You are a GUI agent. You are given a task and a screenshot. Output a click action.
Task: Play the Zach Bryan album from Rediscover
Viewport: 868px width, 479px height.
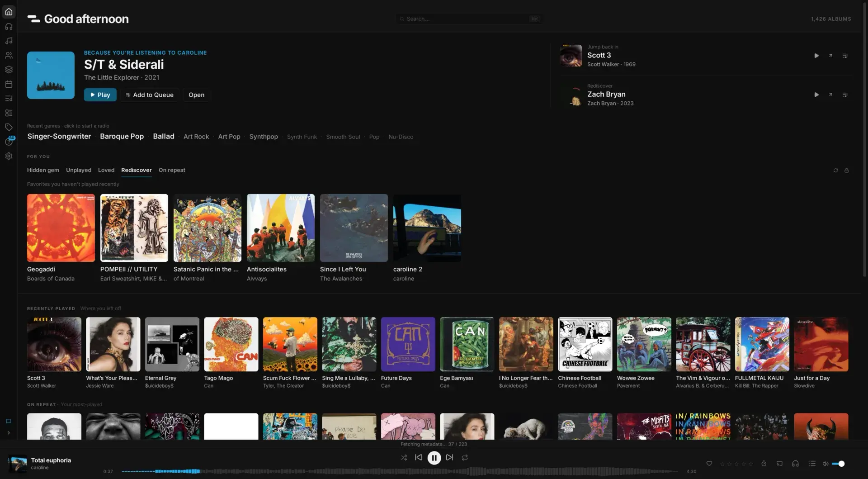pyautogui.click(x=816, y=95)
